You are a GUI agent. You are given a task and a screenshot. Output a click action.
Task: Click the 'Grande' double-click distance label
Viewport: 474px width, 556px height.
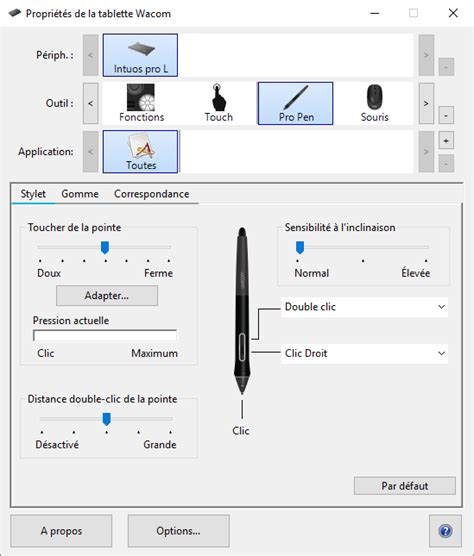tap(160, 444)
